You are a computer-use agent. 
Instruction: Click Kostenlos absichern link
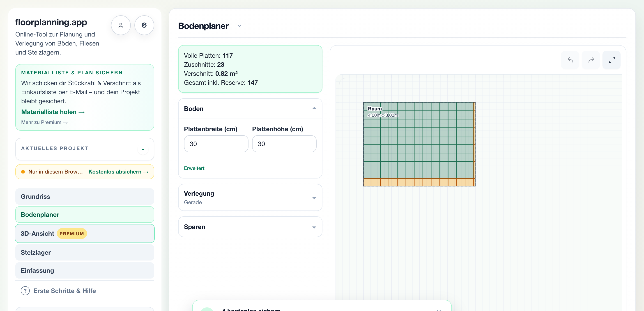[119, 172]
